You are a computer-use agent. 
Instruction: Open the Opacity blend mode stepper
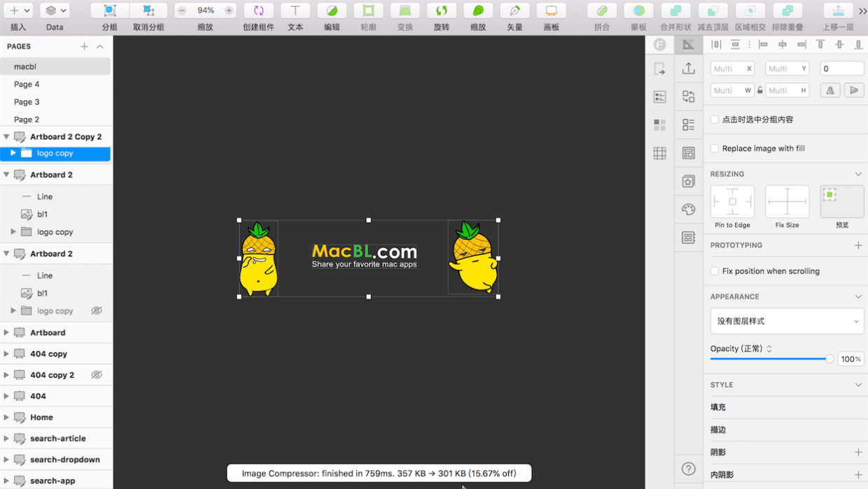[769, 349]
